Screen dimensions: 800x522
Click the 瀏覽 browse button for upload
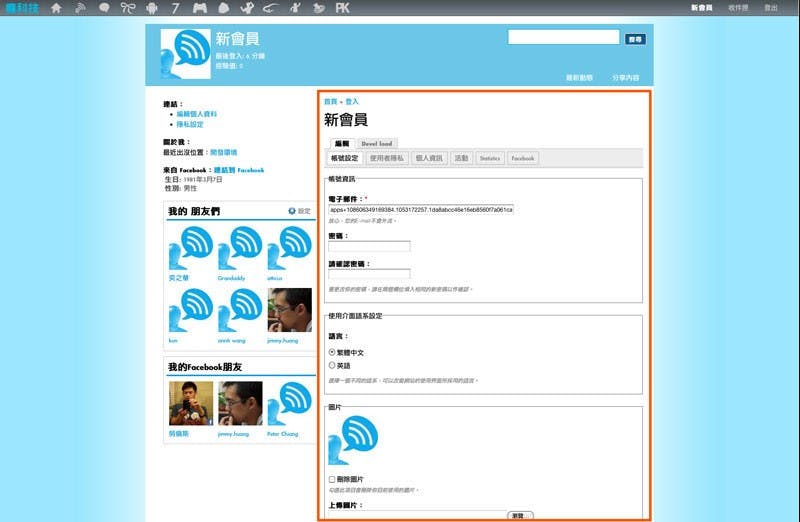click(517, 515)
